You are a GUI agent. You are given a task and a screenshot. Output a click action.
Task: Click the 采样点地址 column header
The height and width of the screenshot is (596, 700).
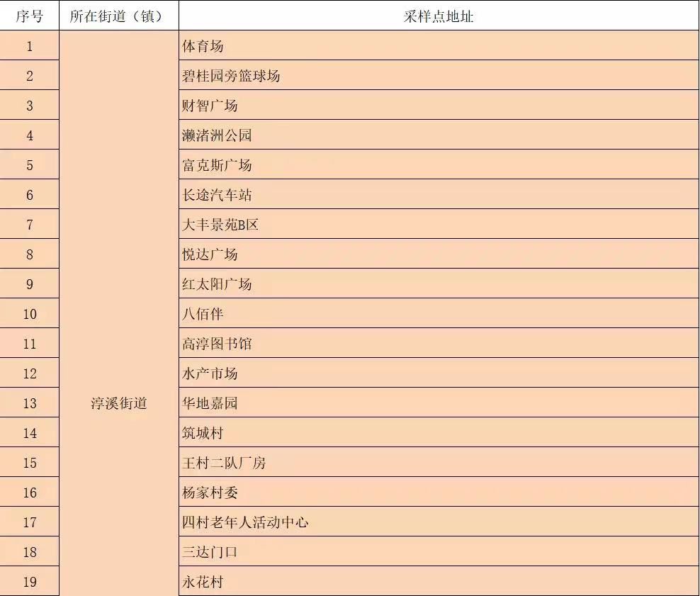[439, 16]
